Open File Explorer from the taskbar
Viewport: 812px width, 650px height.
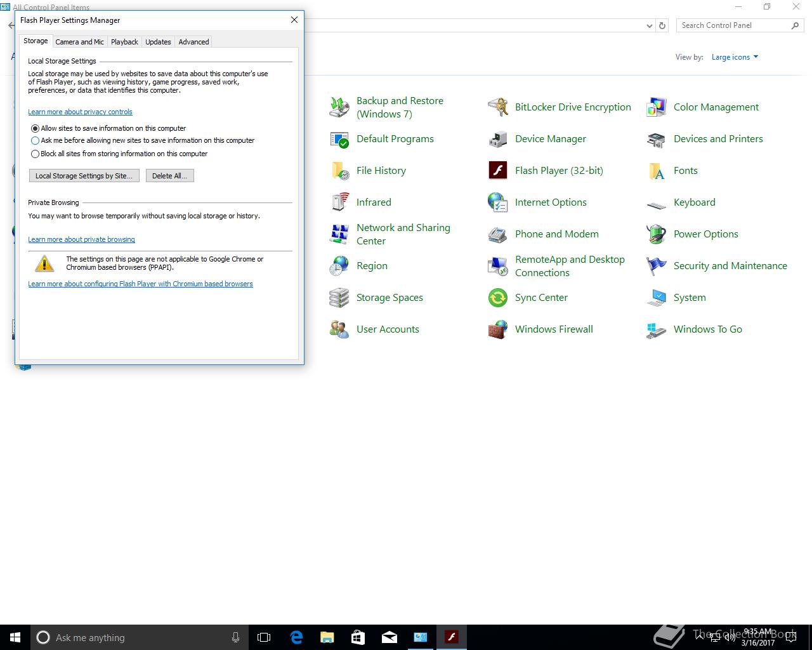(x=327, y=637)
